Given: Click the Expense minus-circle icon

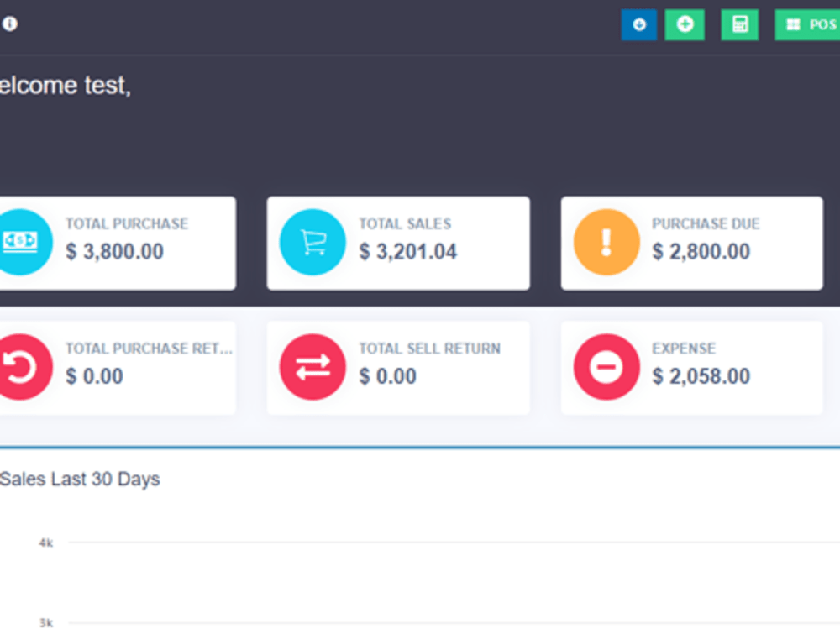Looking at the screenshot, I should pyautogui.click(x=606, y=367).
